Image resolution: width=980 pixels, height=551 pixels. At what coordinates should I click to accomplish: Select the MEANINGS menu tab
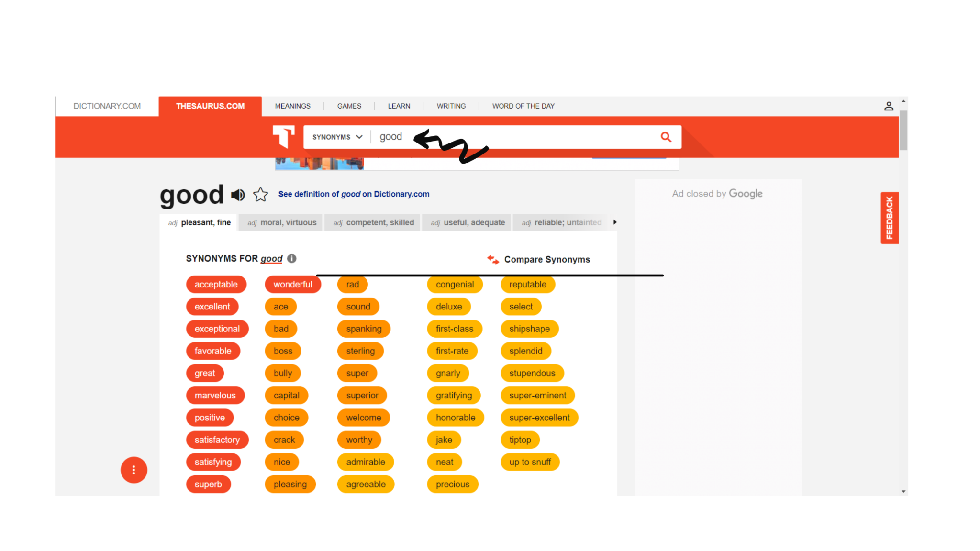pos(293,106)
